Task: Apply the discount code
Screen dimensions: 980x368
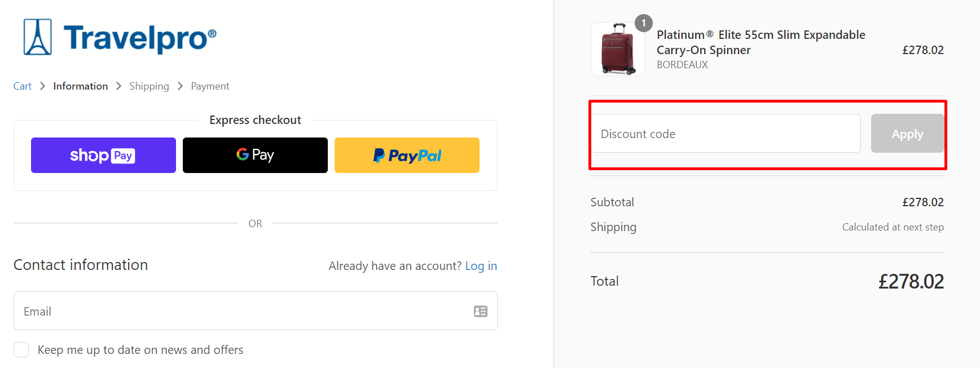Action: (x=907, y=134)
